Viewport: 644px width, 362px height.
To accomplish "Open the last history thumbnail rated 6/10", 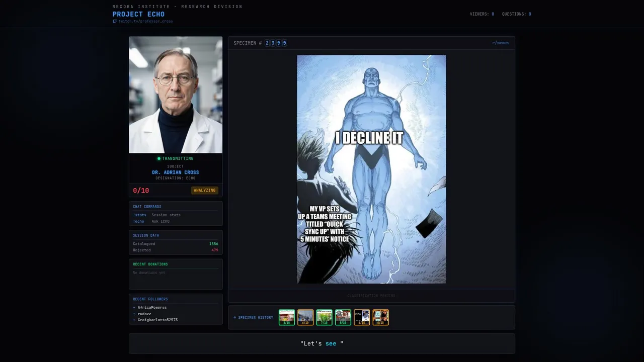I will pos(380,317).
